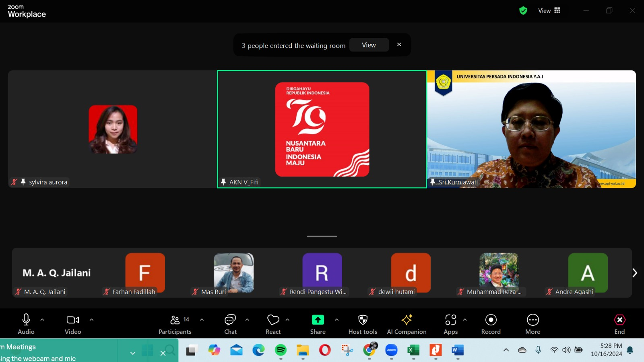Show hidden system tray icons
Viewport: 644px width, 362px height.
[x=506, y=350]
